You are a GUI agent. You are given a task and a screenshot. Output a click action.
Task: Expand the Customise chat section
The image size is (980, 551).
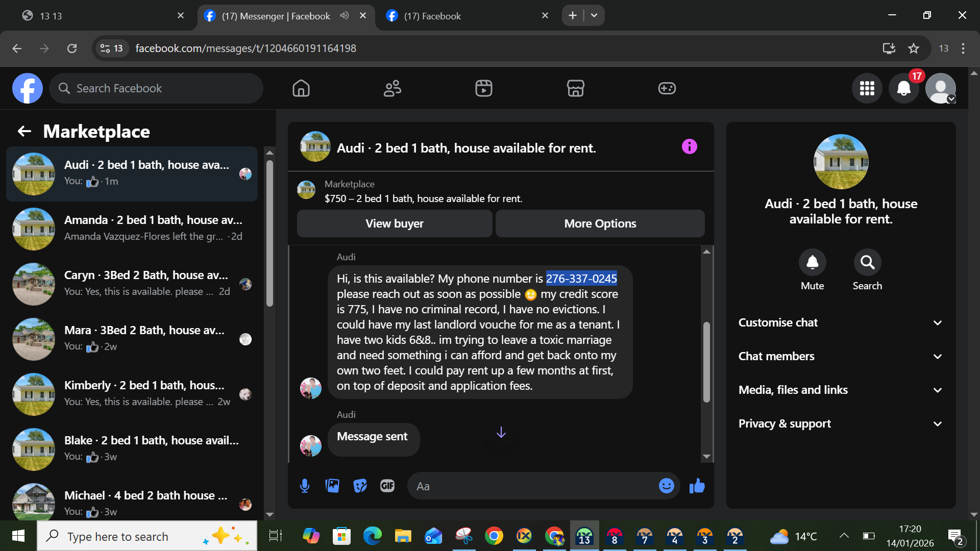(840, 322)
